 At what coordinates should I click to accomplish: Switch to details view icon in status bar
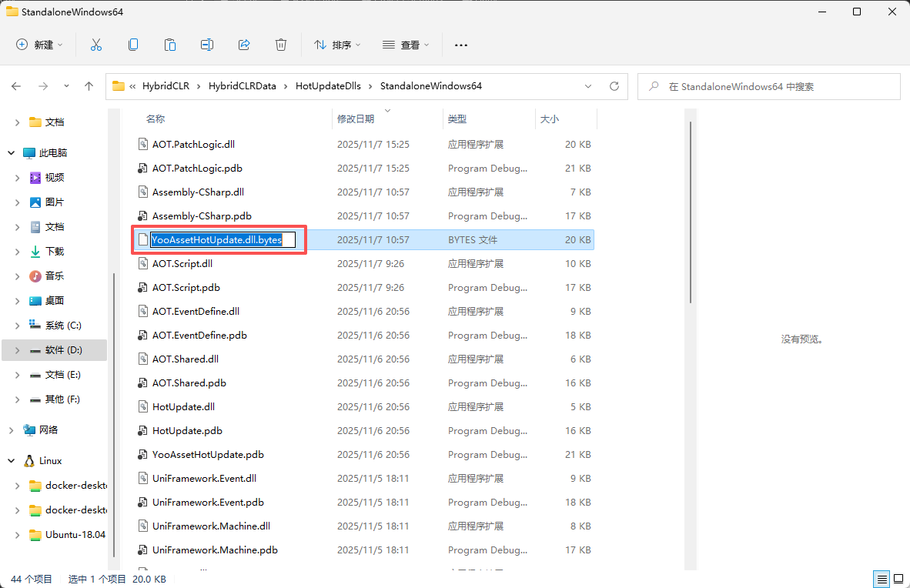[x=882, y=579]
